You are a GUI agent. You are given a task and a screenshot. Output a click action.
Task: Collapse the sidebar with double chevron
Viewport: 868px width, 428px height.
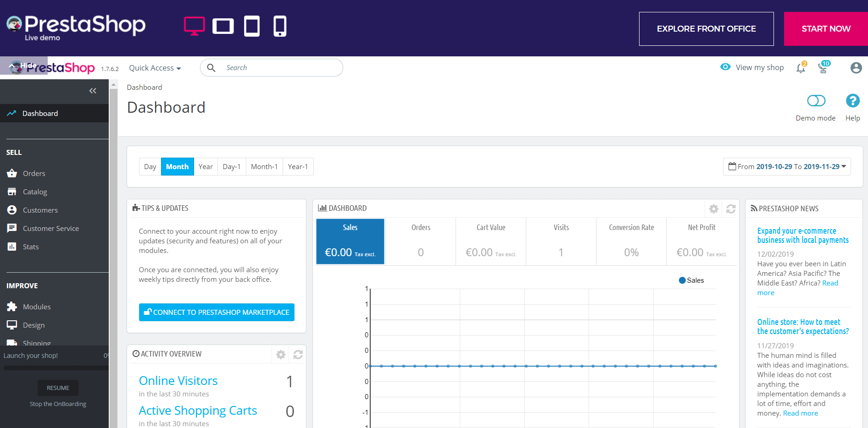(x=93, y=91)
